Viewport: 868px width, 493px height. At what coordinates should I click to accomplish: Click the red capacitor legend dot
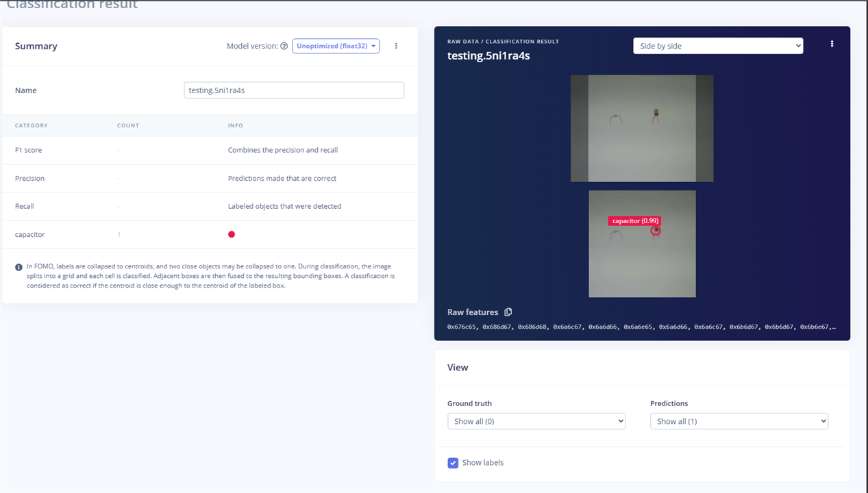click(232, 234)
